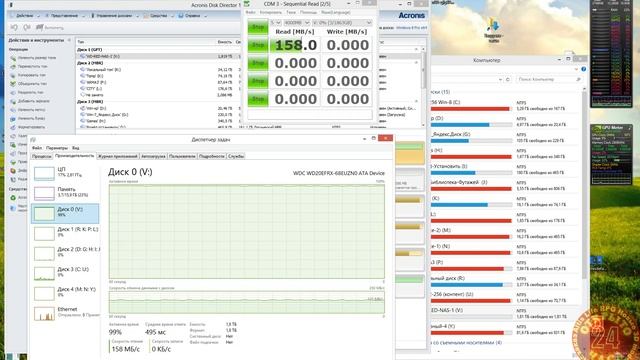Click the CrystalDiskMark title bar icon
This screenshot has height=360, width=640.
247,4
